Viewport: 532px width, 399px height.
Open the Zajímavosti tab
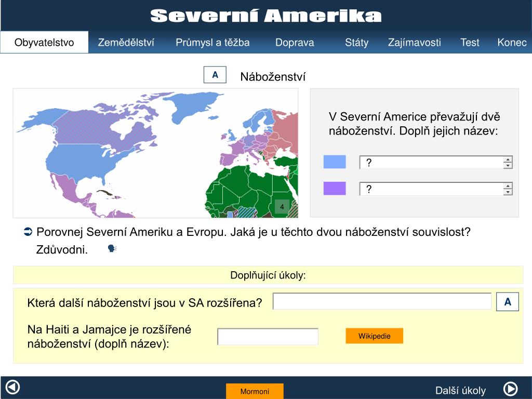(x=414, y=43)
